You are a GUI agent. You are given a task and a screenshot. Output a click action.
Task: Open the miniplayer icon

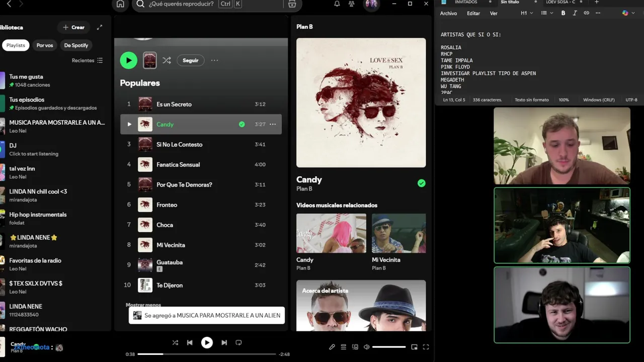click(x=414, y=346)
